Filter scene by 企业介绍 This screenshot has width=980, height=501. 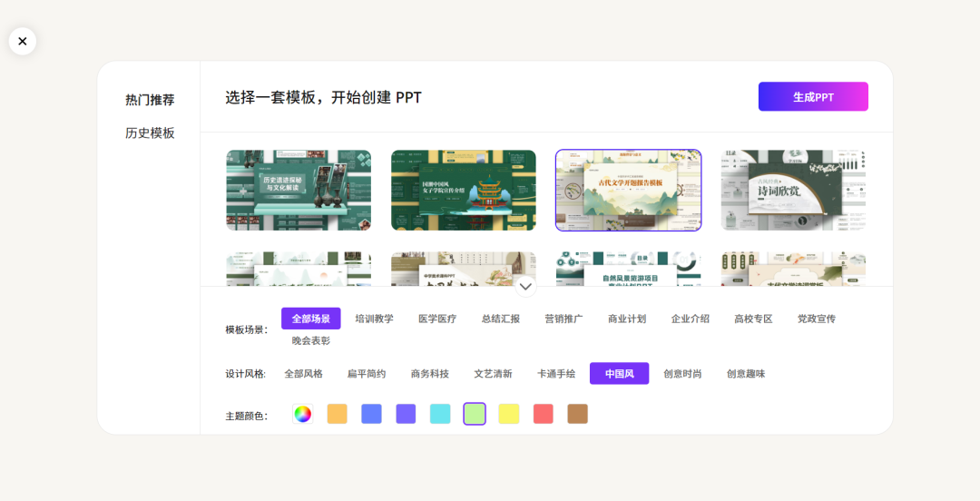coord(690,319)
